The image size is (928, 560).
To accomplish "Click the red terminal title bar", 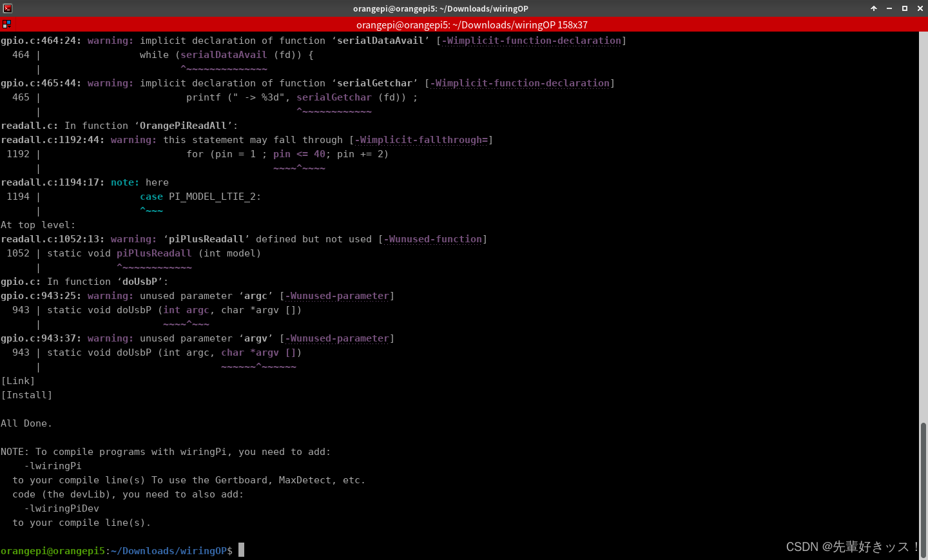I will click(464, 24).
